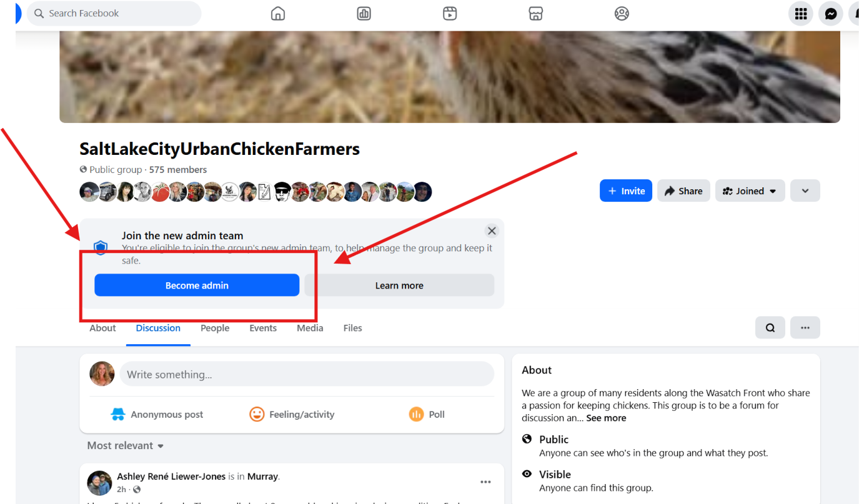Image resolution: width=859 pixels, height=504 pixels.
Task: Create an Anonymous post
Action: [157, 414]
